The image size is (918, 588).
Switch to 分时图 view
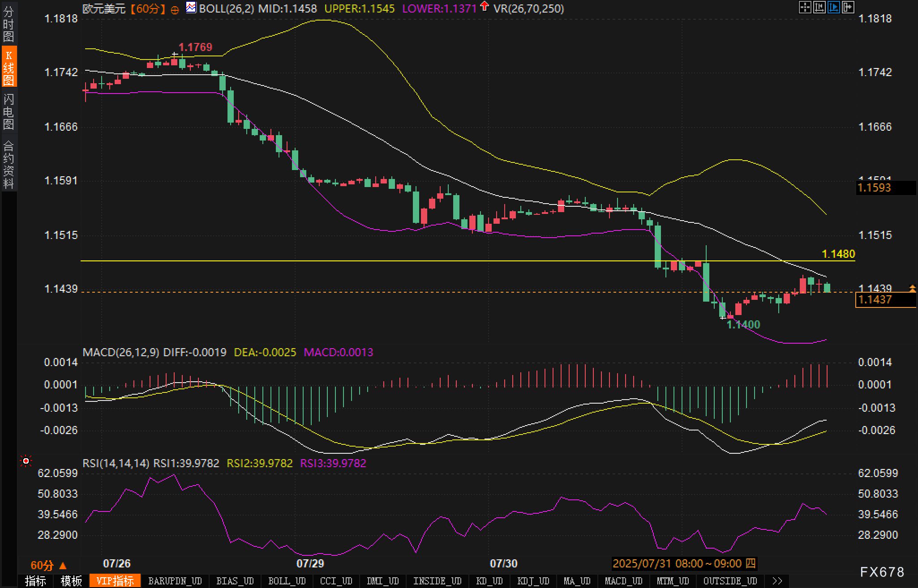(9, 24)
